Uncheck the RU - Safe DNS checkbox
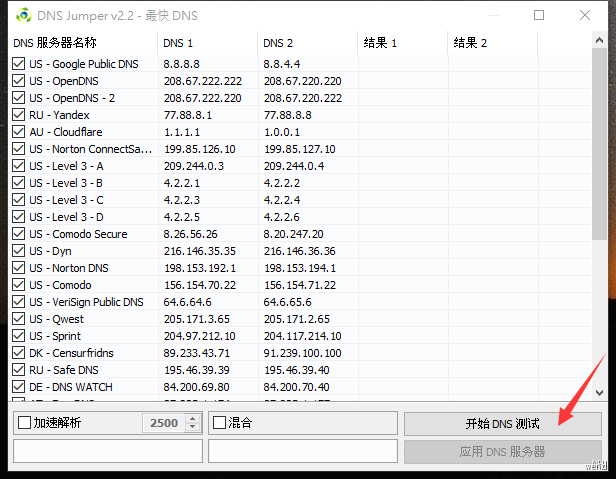This screenshot has width=616, height=479. 18,370
